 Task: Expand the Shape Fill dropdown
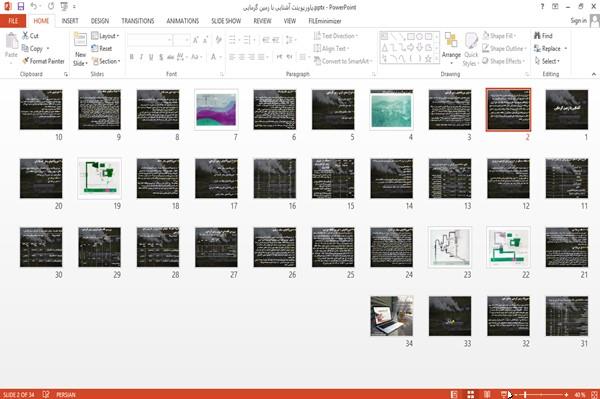(x=499, y=36)
